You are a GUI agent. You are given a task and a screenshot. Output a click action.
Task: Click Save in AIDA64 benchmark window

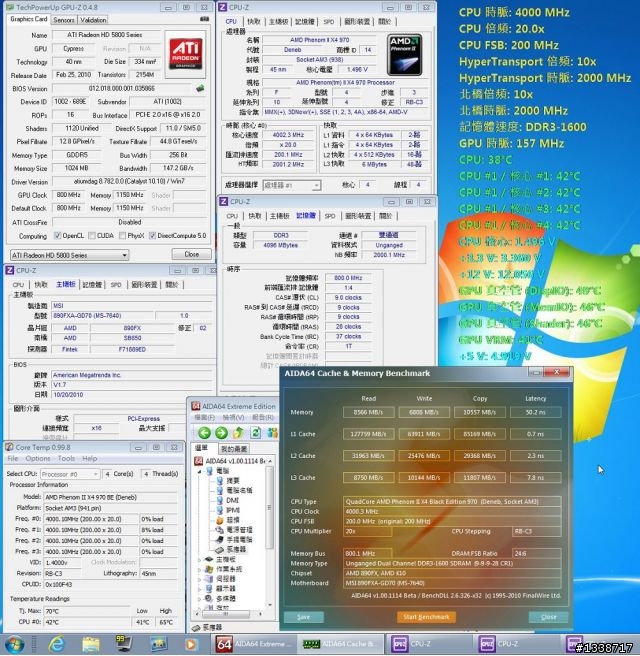click(303, 617)
